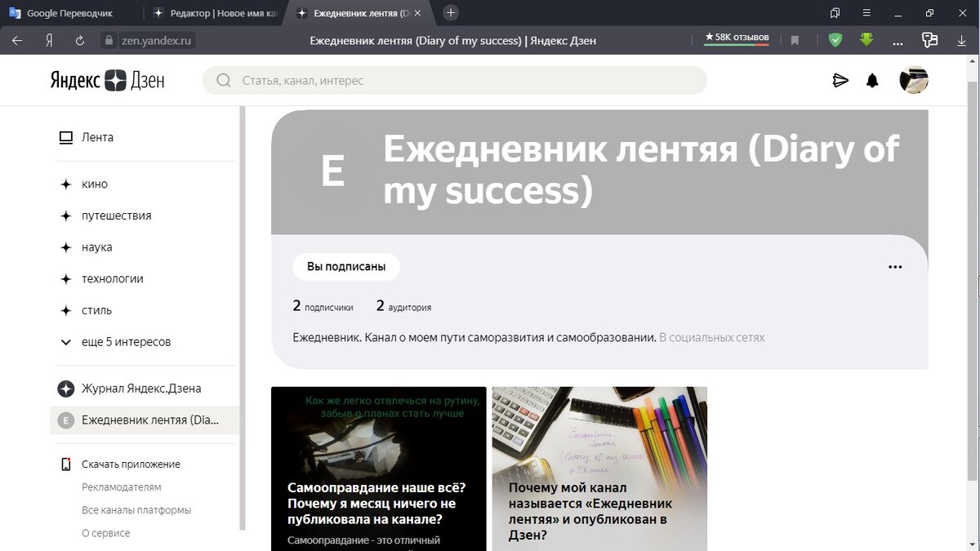This screenshot has height=551, width=980.
Task: Open messages with the paper plane icon
Action: [840, 80]
